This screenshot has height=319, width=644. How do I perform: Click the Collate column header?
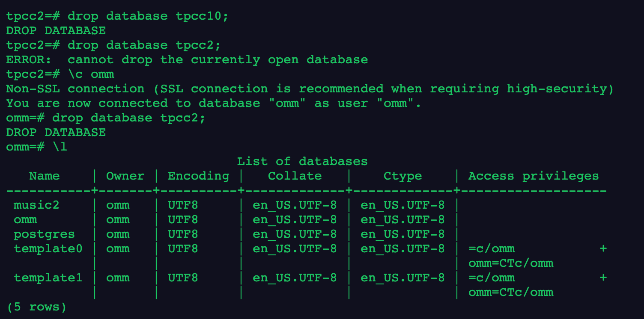point(295,176)
